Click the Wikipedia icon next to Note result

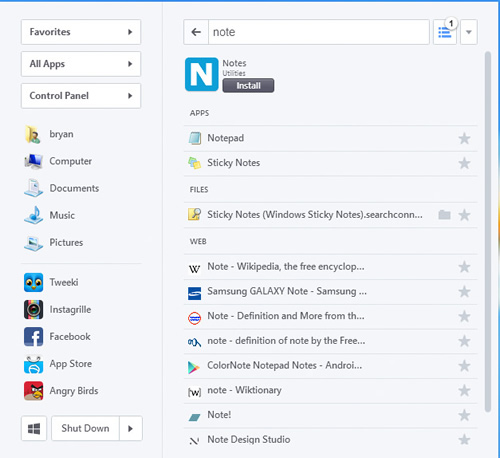pos(195,268)
